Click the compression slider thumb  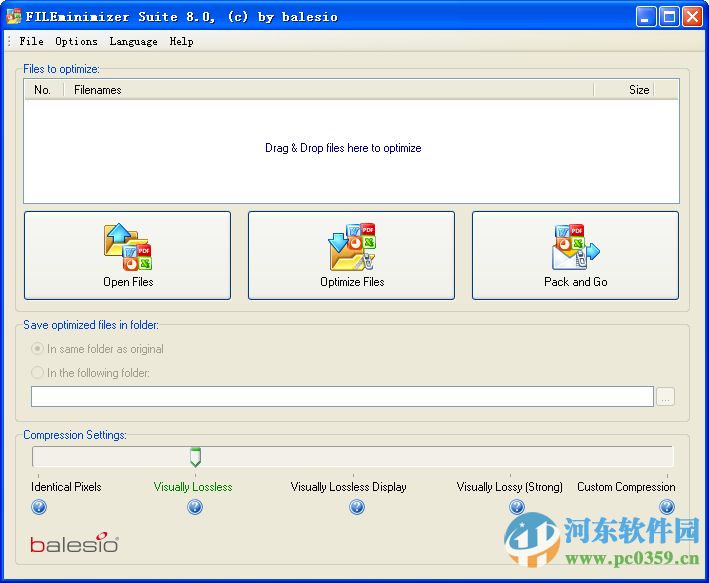(x=195, y=457)
